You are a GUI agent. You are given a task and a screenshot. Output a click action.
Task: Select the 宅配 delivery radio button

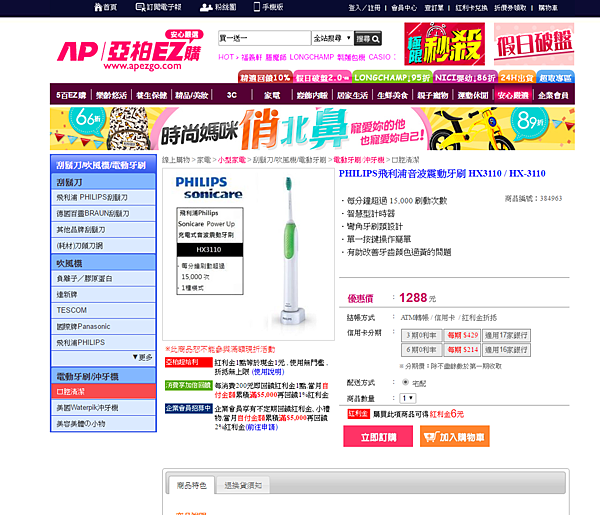(x=405, y=382)
